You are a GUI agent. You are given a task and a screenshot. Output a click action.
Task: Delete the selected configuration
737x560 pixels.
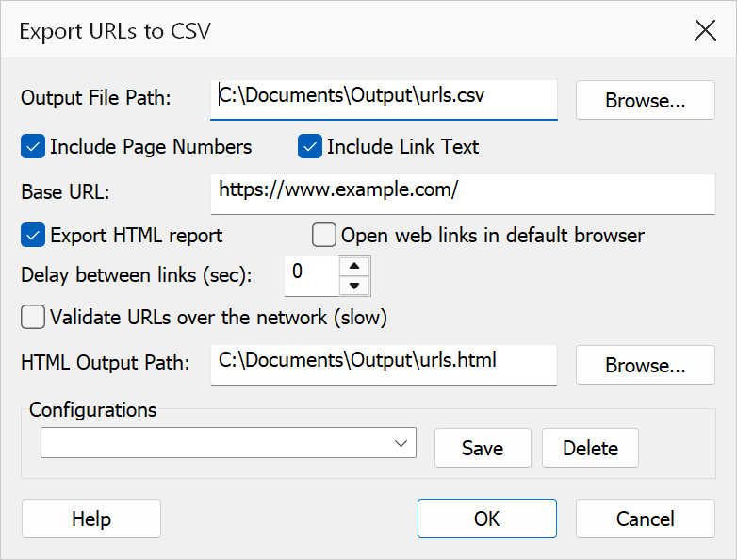point(590,448)
